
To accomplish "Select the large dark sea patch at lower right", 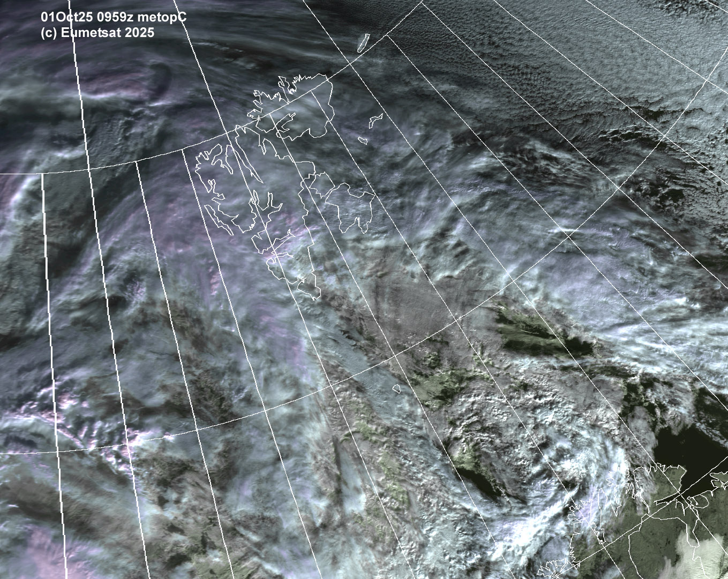I will (680, 450).
